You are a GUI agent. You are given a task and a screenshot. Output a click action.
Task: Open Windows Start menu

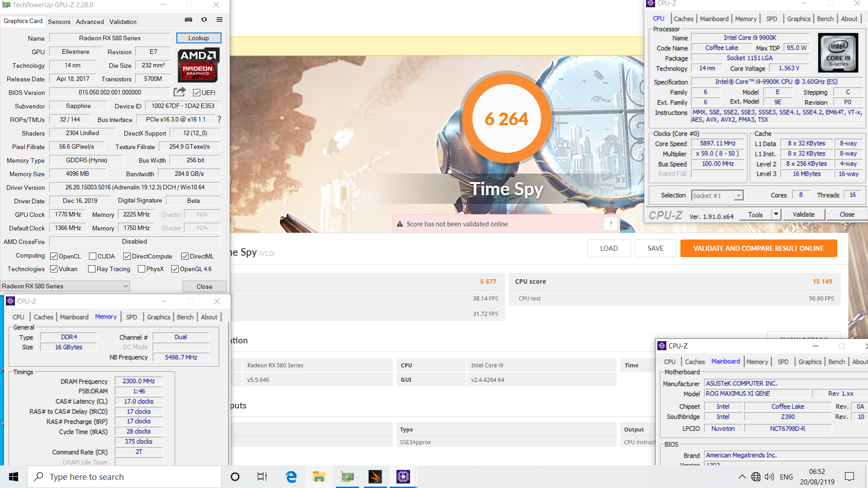[x=14, y=477]
